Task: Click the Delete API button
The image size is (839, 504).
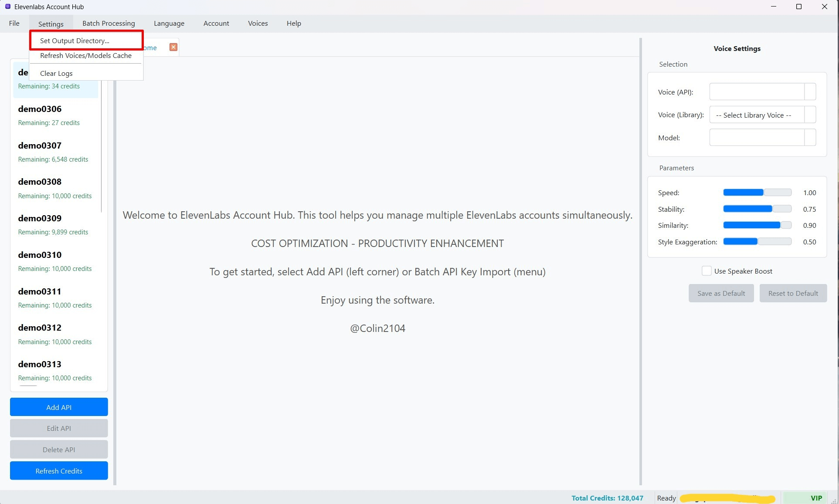Action: coord(59,450)
